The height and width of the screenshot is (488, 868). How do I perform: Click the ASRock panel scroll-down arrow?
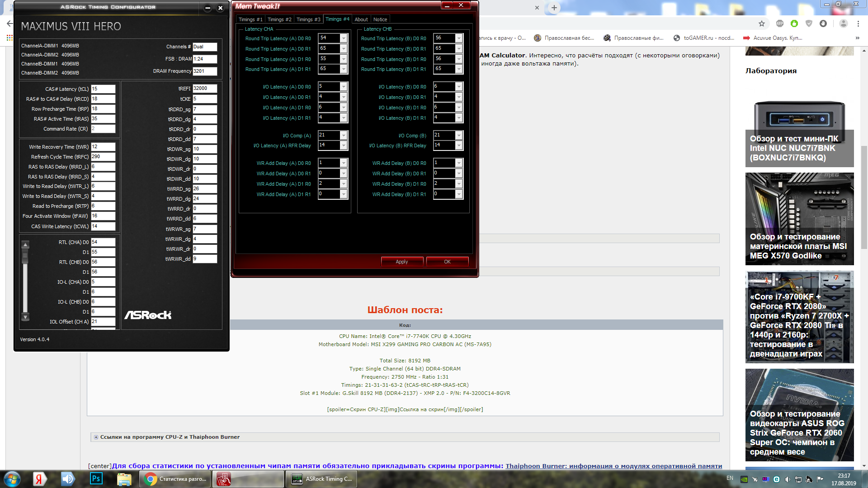(26, 317)
